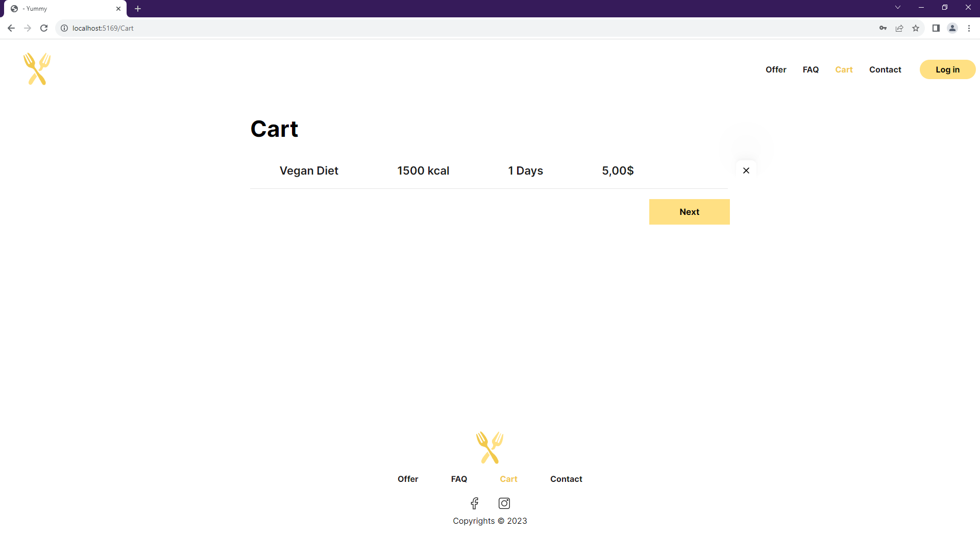Screen dimensions: 980x536
Task: Click the browser reload icon
Action: [44, 28]
